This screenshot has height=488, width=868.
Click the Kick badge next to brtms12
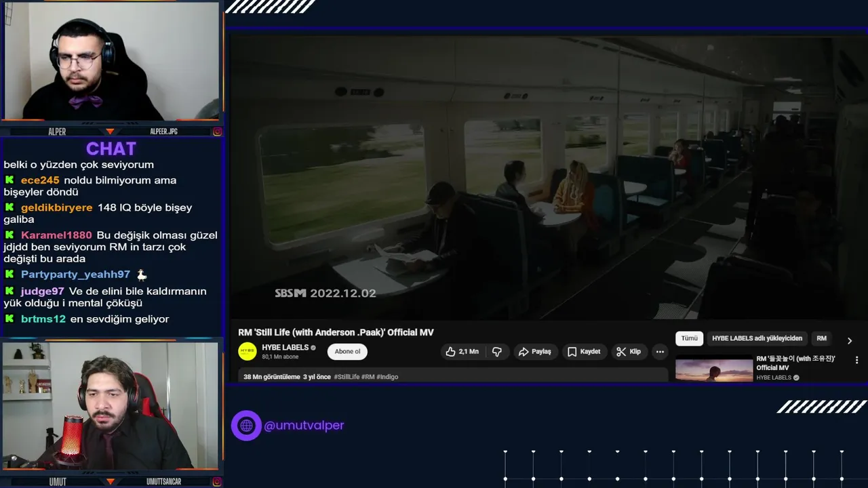click(9, 319)
